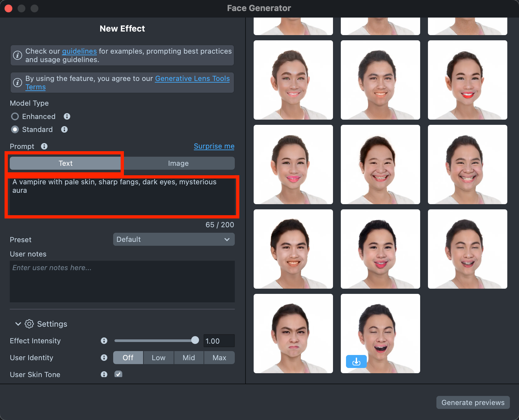Click the info icon next to Standard
This screenshot has width=519, height=420.
[x=64, y=129]
